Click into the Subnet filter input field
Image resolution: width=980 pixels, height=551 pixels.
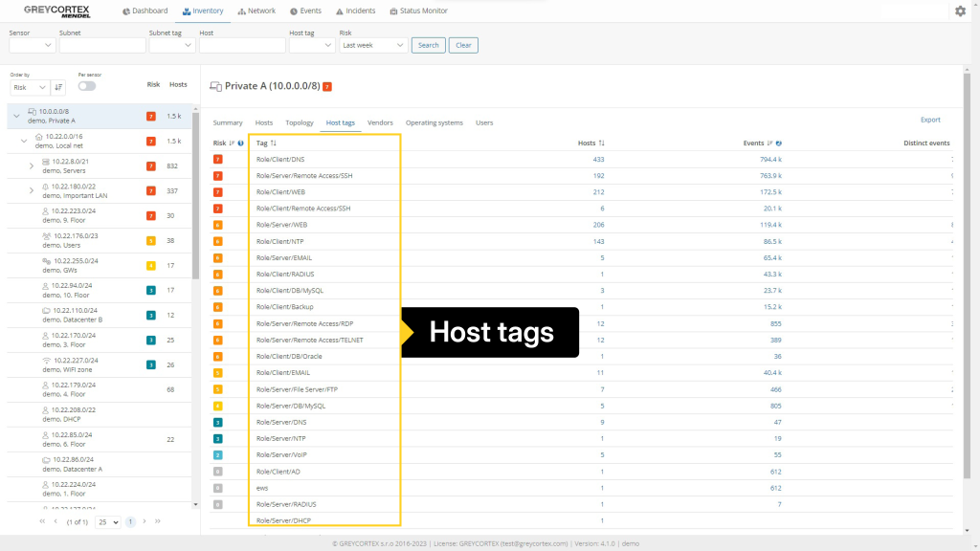point(101,45)
